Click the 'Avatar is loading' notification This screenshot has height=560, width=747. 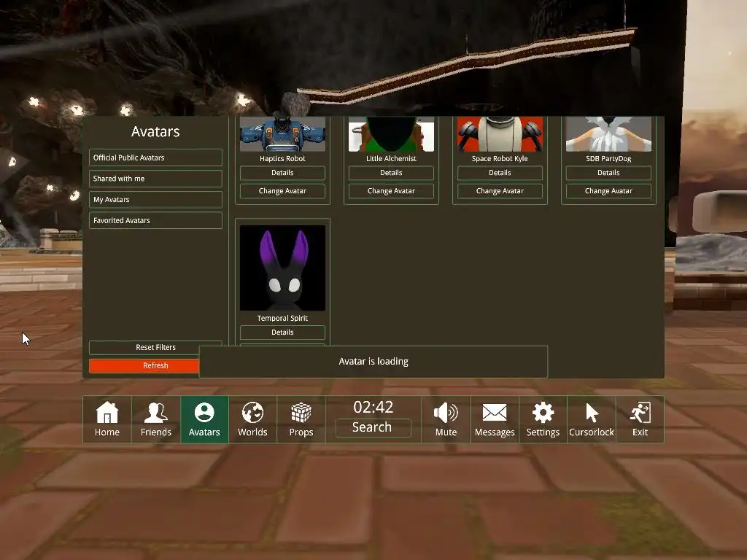pyautogui.click(x=373, y=362)
